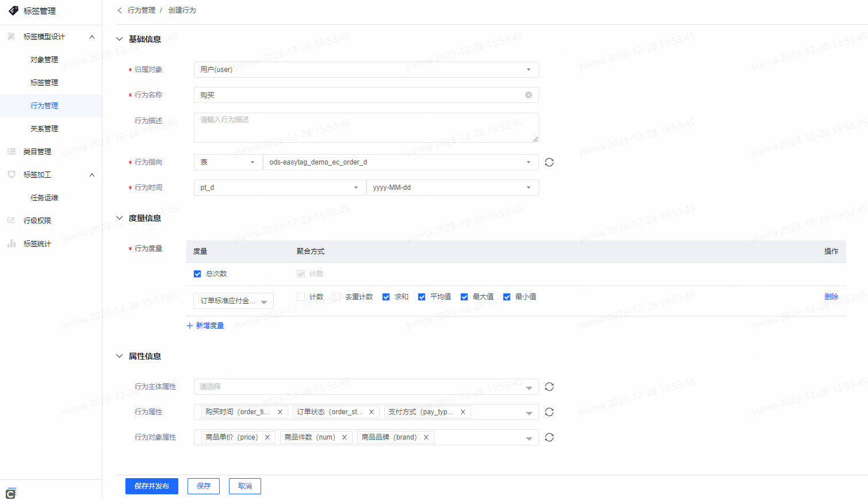Collapse the 度量信息 section
The width and height of the screenshot is (868, 500).
(x=120, y=218)
